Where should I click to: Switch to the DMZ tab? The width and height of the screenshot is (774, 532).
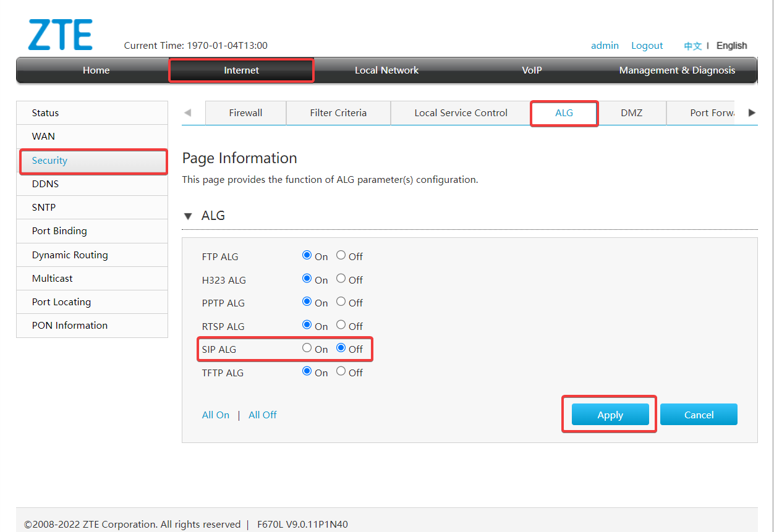click(x=631, y=113)
